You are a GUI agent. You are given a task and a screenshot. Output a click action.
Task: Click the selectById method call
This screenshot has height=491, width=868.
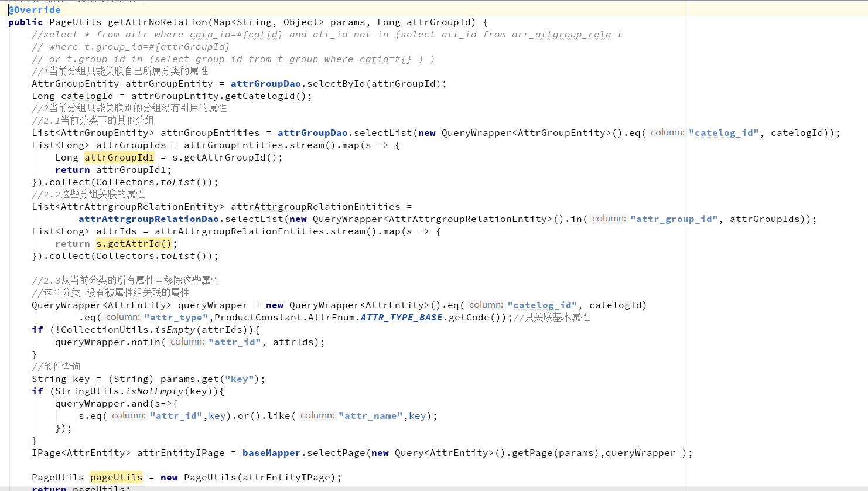[x=336, y=83]
